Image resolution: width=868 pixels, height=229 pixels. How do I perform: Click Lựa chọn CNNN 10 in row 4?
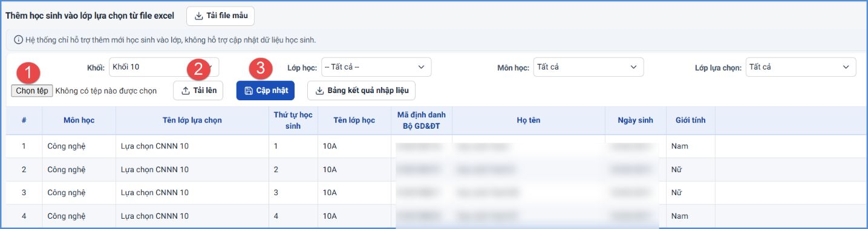(x=192, y=216)
